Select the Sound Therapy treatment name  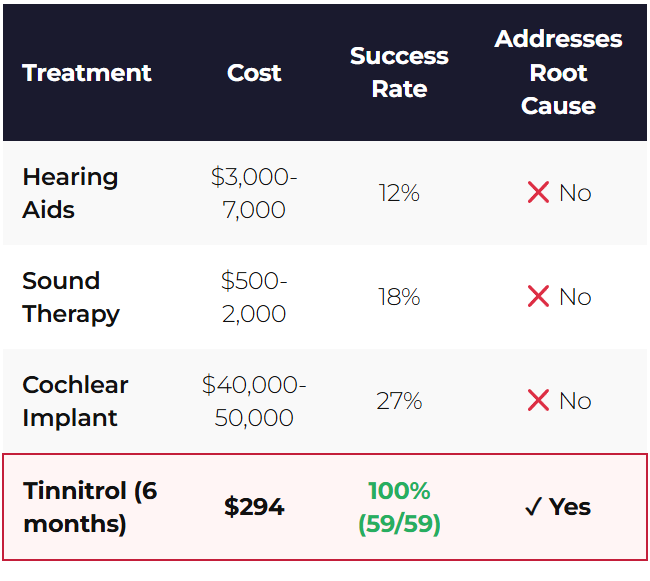[71, 297]
